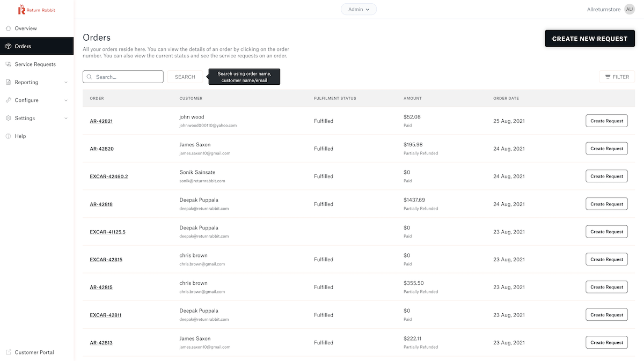This screenshot has width=644, height=361.
Task: Create Request for order AR-42813
Action: (606, 342)
